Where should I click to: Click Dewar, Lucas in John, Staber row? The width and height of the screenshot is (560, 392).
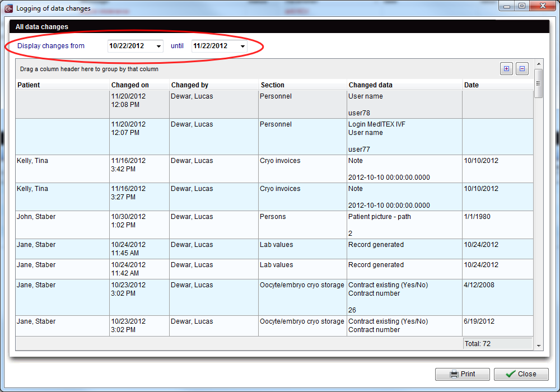[192, 217]
